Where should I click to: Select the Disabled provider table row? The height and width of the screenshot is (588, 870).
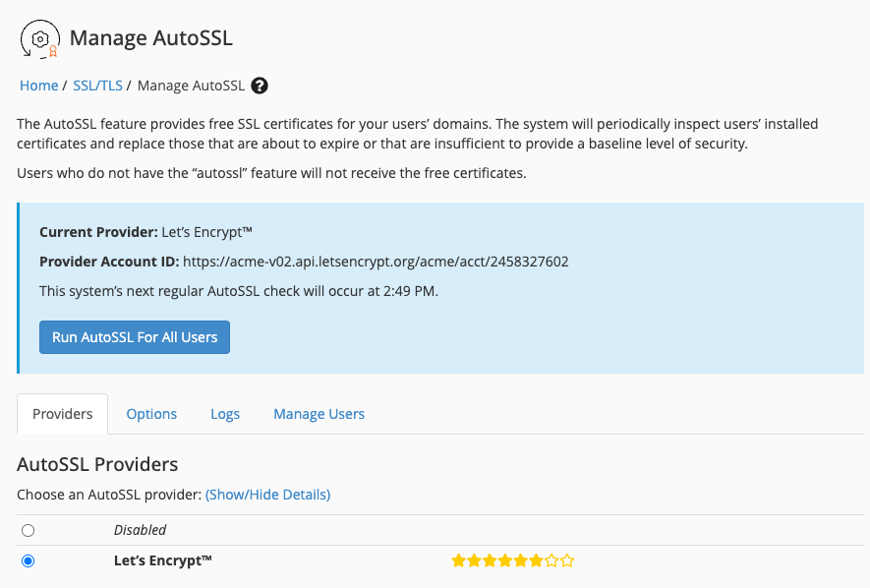295,530
